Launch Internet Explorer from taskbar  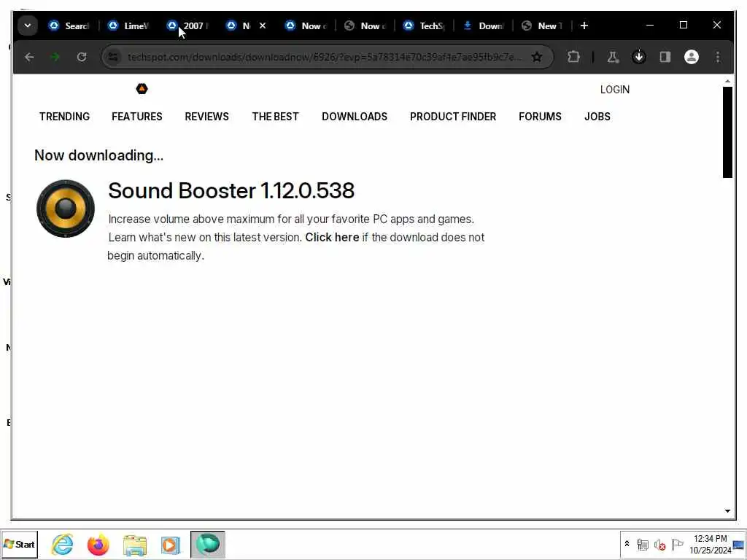coord(63,544)
